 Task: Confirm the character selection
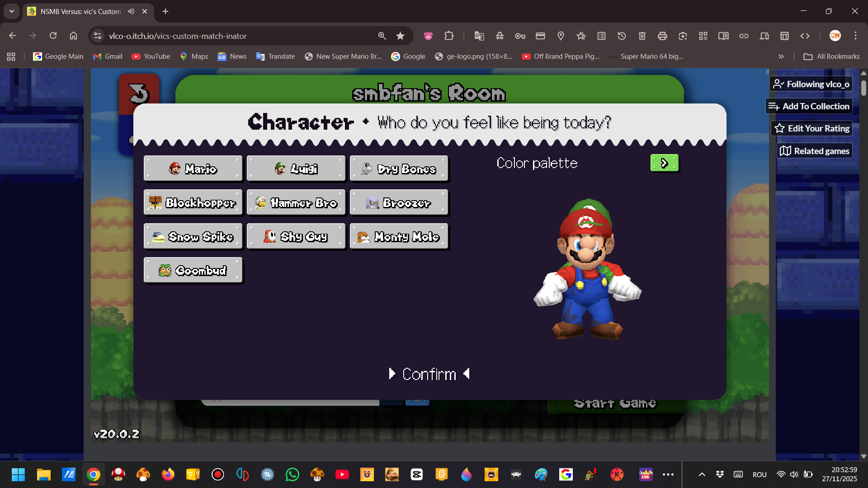click(x=429, y=374)
